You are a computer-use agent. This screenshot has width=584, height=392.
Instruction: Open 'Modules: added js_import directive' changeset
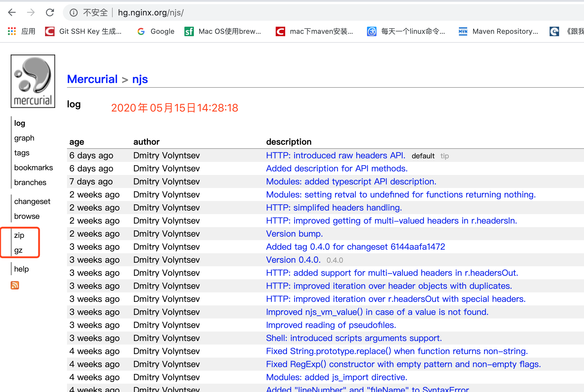(336, 377)
